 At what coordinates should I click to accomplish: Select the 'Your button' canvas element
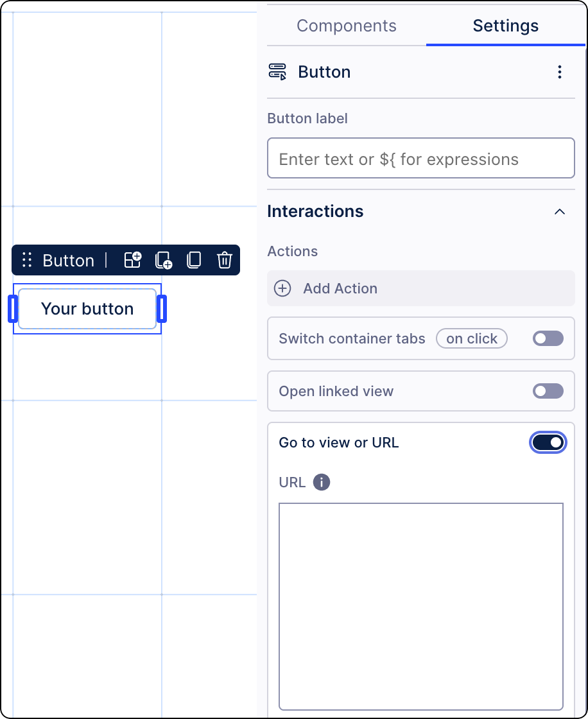pyautogui.click(x=87, y=309)
